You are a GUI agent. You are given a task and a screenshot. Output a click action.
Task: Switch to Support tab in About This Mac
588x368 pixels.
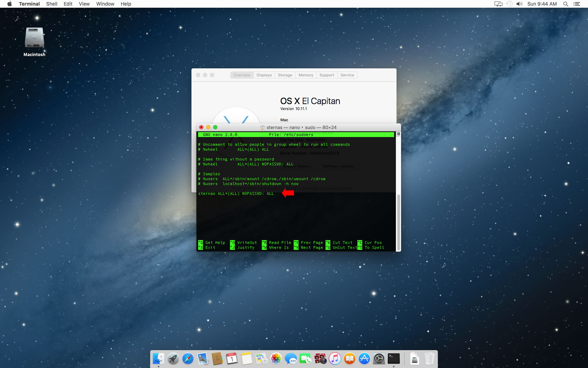(x=327, y=75)
